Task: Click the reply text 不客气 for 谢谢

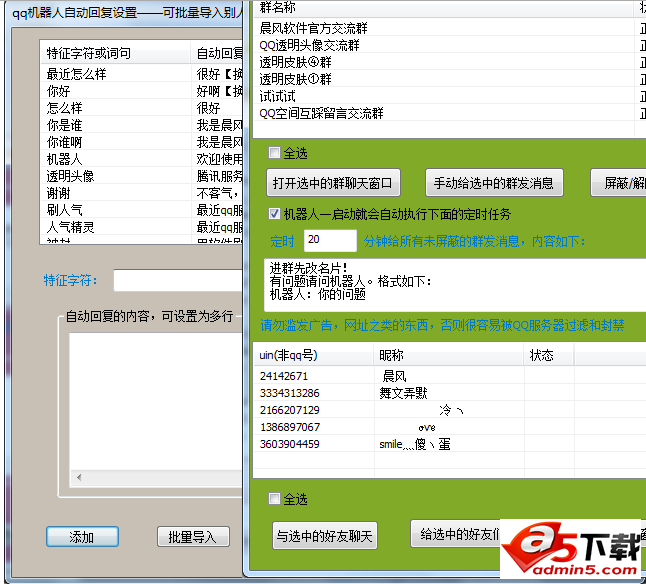Action: coord(218,193)
